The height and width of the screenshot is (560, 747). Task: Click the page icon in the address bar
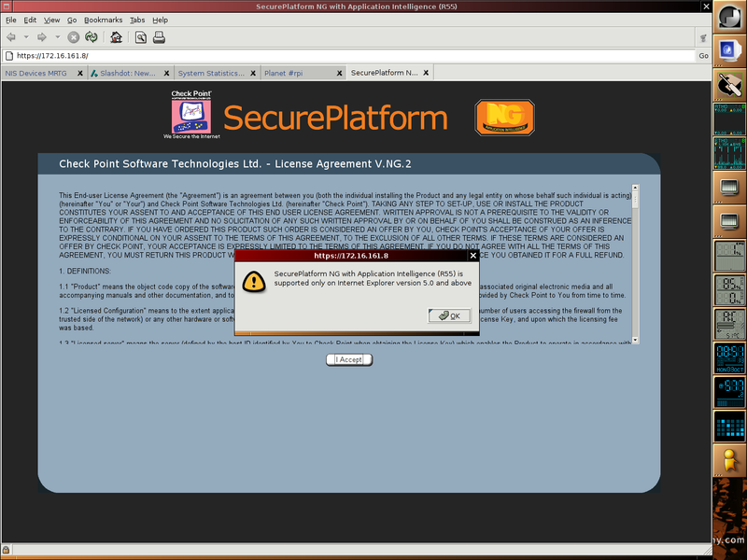click(x=9, y=56)
